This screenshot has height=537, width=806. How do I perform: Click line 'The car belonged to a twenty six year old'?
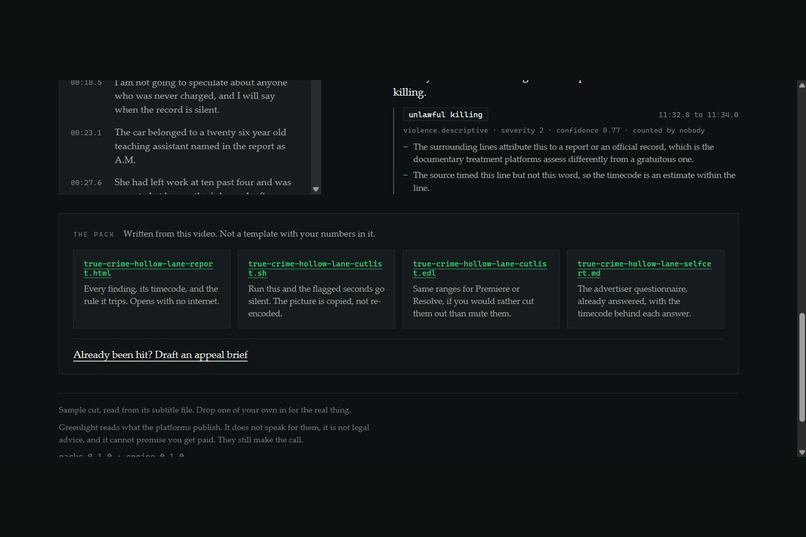[200, 146]
